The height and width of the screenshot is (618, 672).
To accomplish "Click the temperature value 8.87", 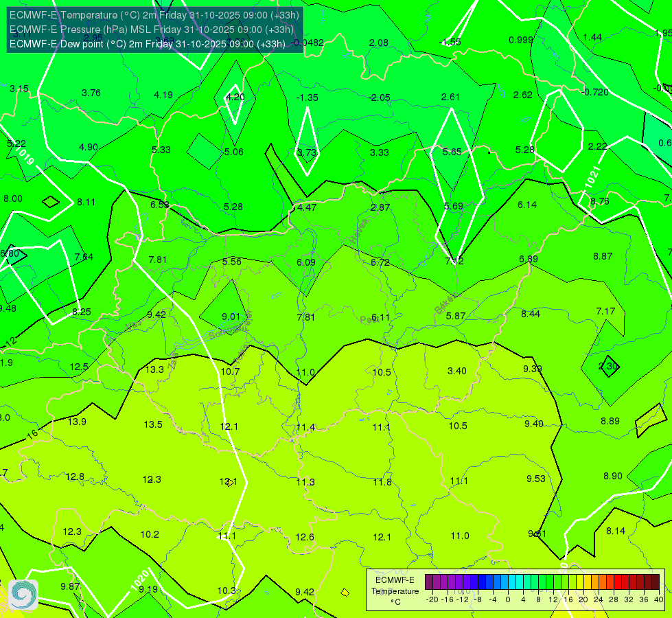I will [603, 256].
